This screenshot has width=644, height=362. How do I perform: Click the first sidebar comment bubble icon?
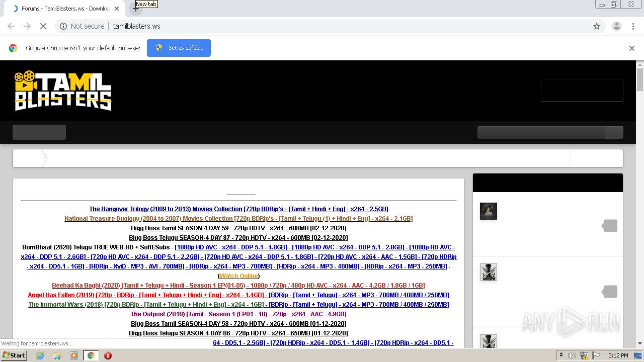click(x=610, y=226)
